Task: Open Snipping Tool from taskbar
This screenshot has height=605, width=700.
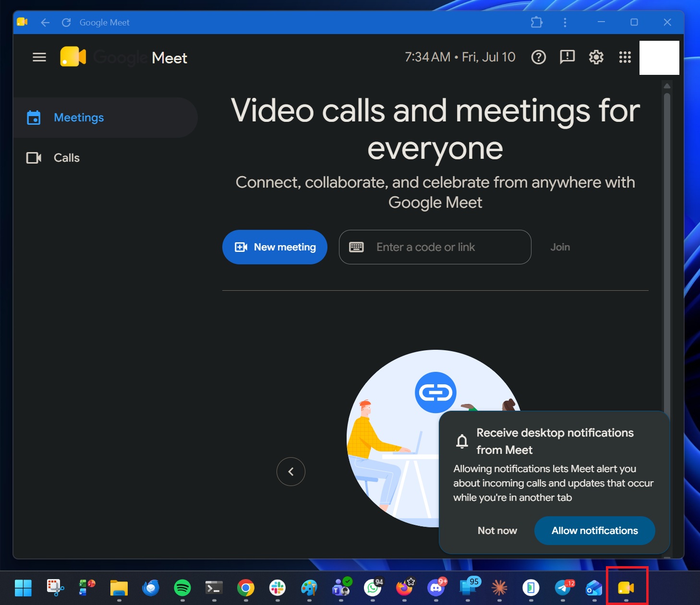Action: coord(55,588)
